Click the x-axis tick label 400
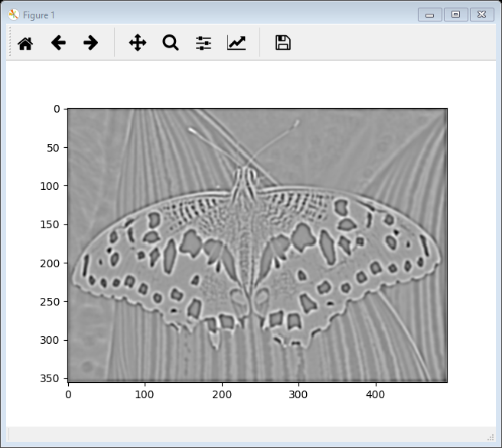502x448 pixels. click(376, 394)
